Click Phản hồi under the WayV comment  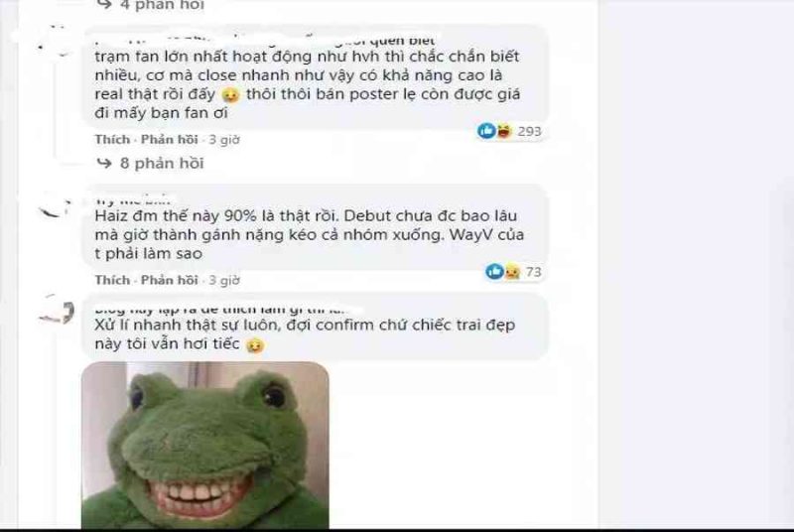click(x=169, y=280)
